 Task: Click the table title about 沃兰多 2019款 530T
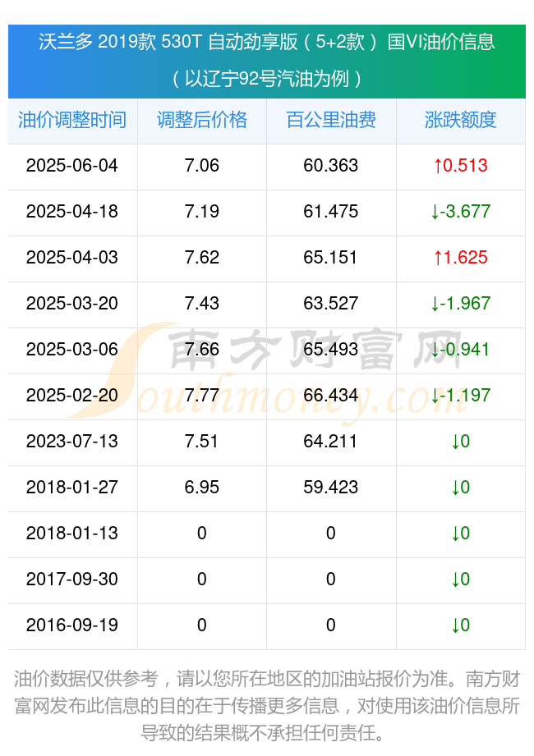[x=267, y=42]
